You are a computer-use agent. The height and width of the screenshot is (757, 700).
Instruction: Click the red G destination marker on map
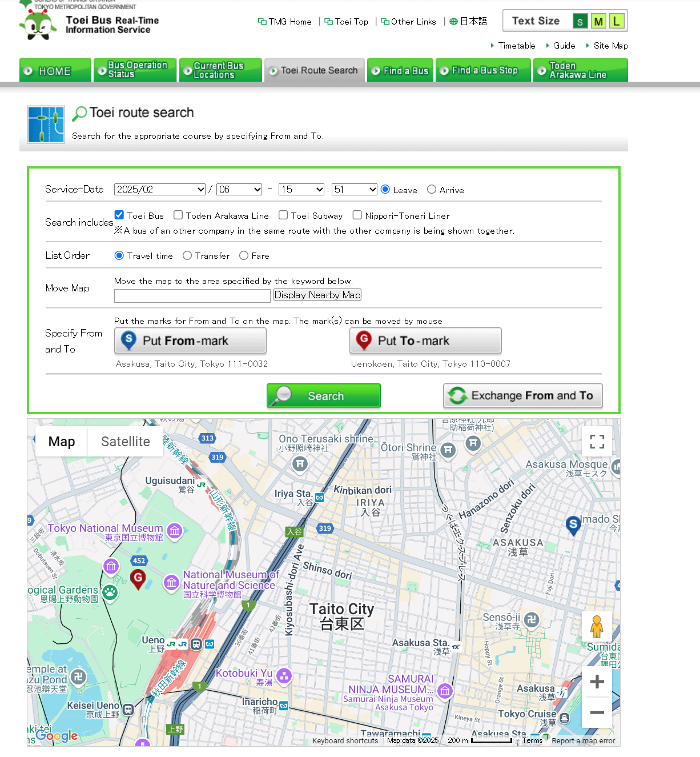pyautogui.click(x=138, y=579)
